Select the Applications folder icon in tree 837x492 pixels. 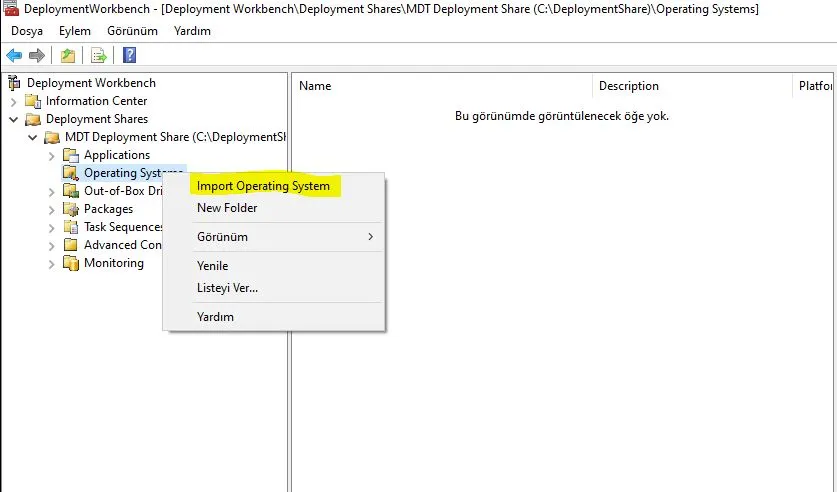(x=70, y=155)
